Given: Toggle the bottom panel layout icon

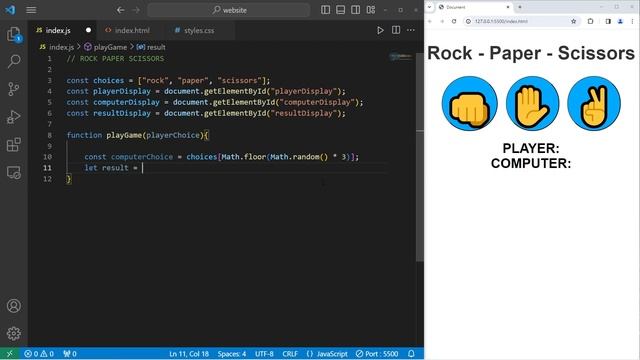Looking at the screenshot, I should [340, 10].
